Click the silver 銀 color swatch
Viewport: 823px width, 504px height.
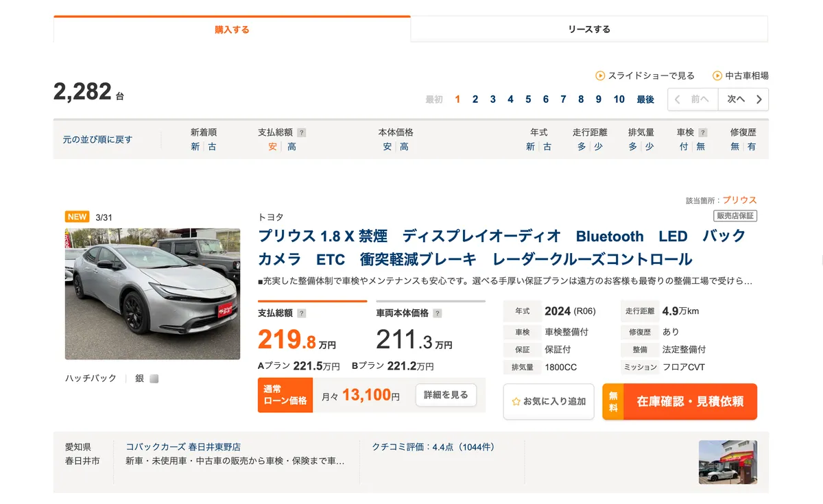pyautogui.click(x=154, y=378)
